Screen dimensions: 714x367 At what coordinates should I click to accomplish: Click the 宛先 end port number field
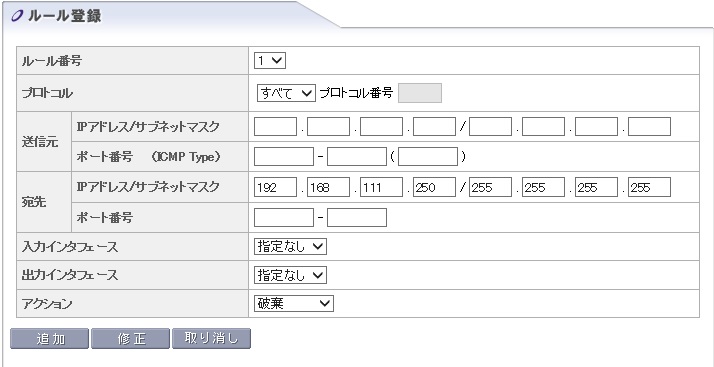coord(357,218)
